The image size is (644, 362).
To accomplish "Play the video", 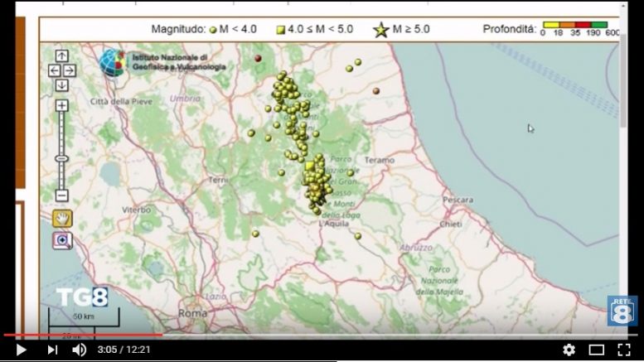I will 21,350.
